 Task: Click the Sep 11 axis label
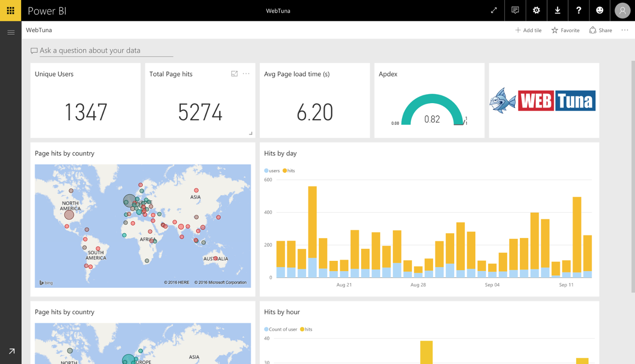[x=566, y=285]
